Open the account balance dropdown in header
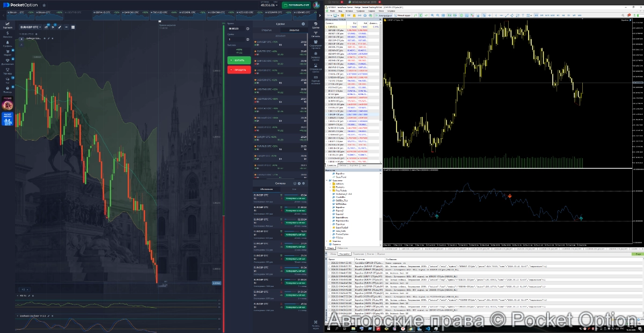Image resolution: width=644 pixels, height=333 pixels. (268, 5)
